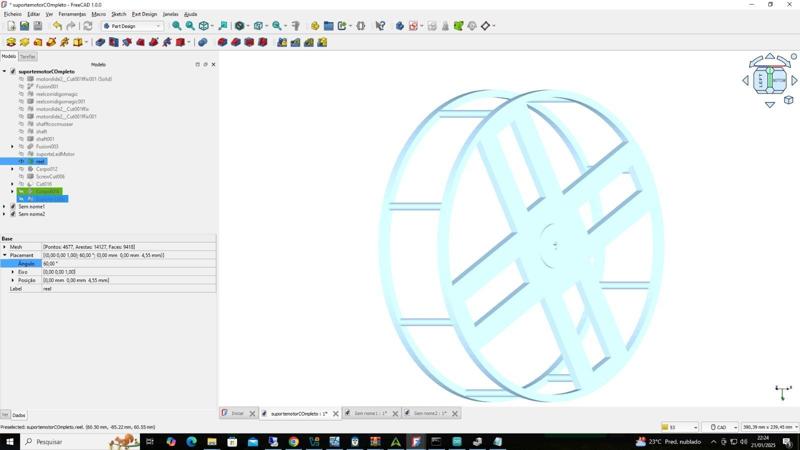Toggle visibility of ScrewCut006
Viewport: 800px width, 450px height.
21,177
